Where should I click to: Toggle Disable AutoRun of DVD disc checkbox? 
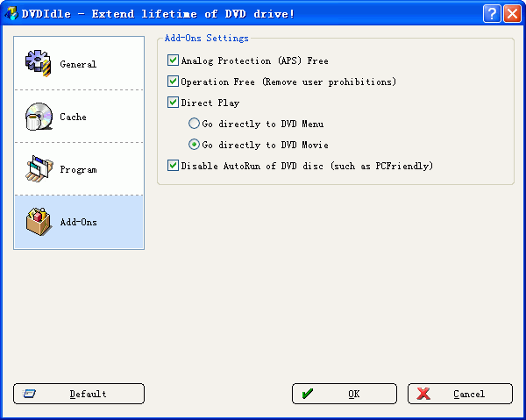click(173, 166)
